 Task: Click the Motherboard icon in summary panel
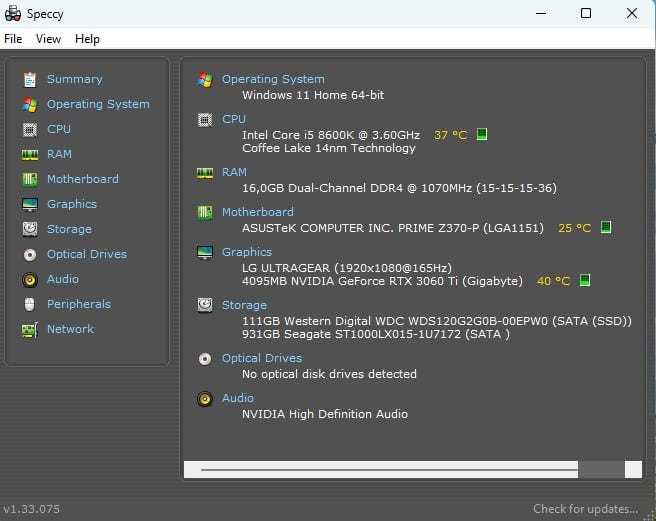tap(205, 213)
